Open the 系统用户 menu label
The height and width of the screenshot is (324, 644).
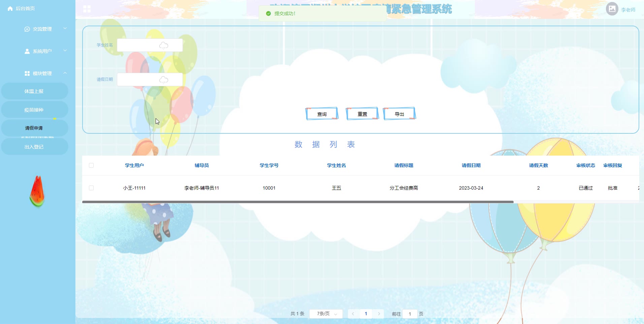[x=42, y=51]
